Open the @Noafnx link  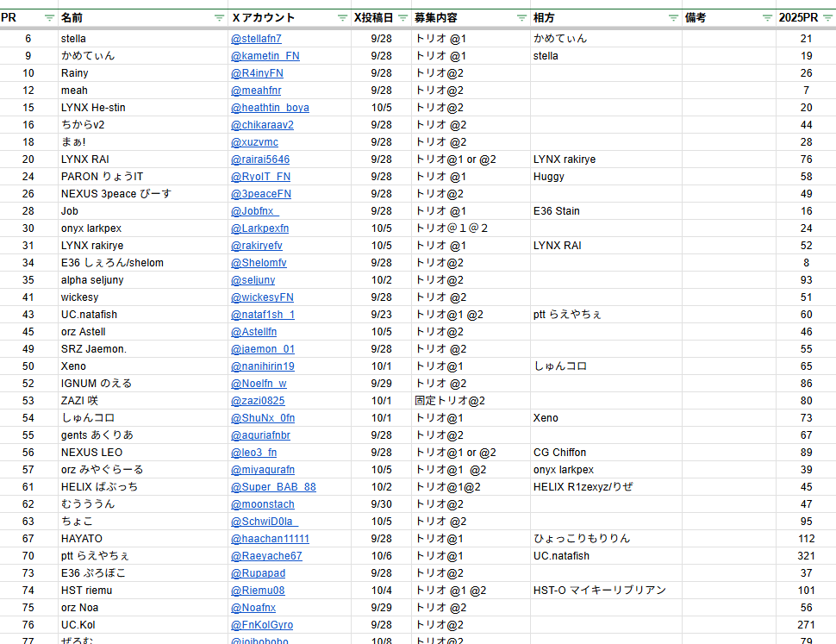(x=253, y=608)
